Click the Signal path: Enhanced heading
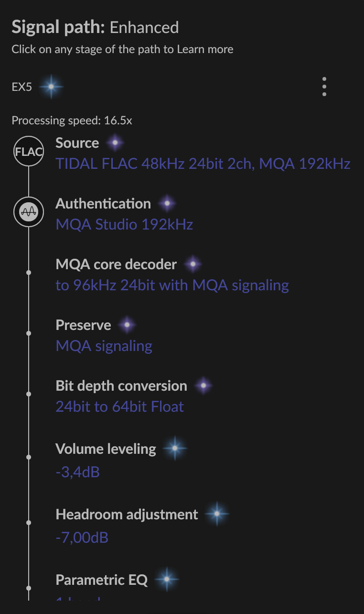364x614 pixels. pos(95,27)
